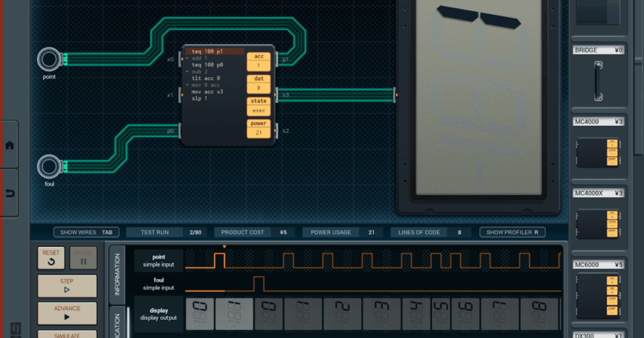Click the undo arrow icon on sidebar
Image resolution: width=644 pixels, height=338 pixels.
(x=9, y=194)
